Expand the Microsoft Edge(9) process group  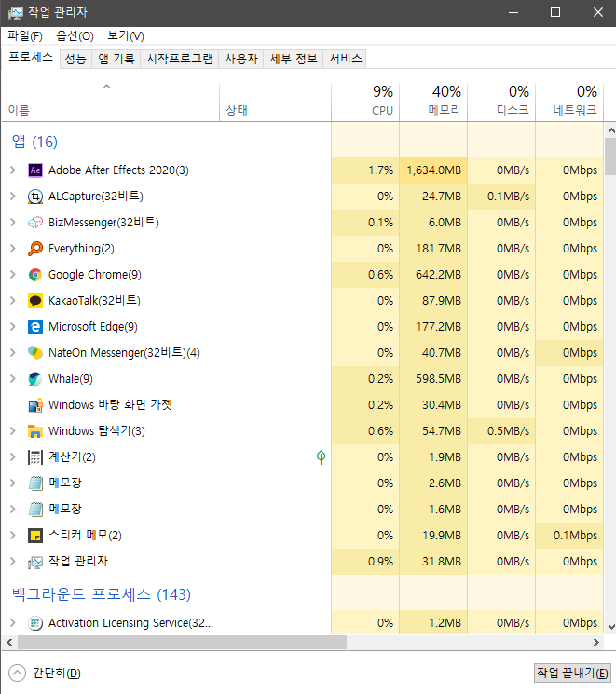pyautogui.click(x=13, y=327)
